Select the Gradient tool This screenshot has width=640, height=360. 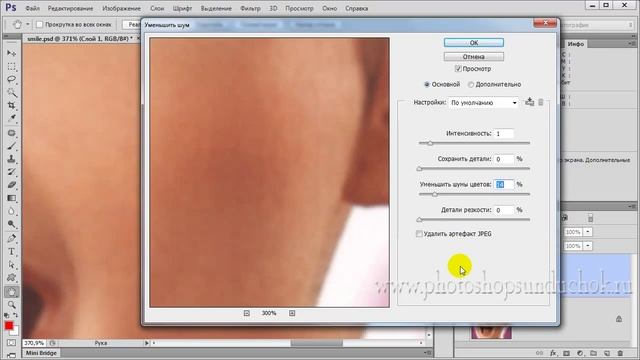click(x=11, y=198)
